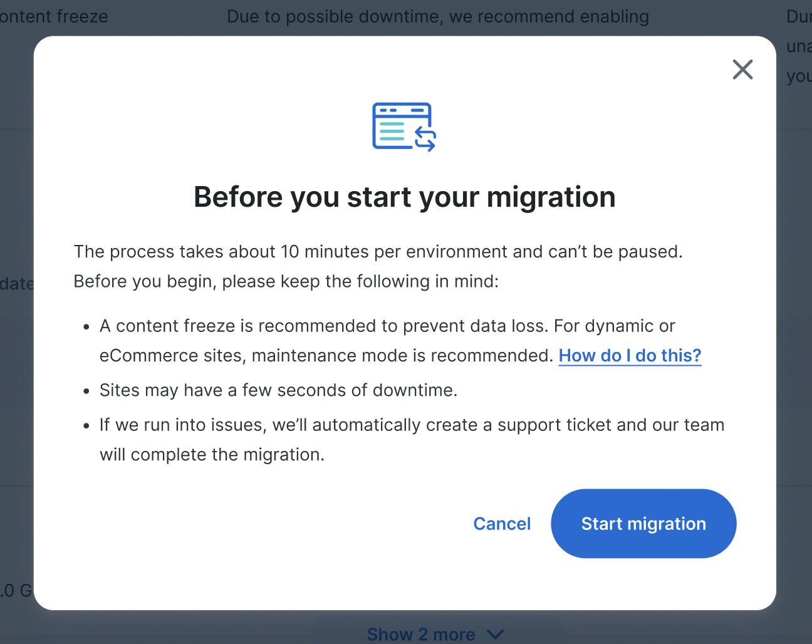Click the background "ontent freeze" text
812x644 pixels.
[54, 17]
